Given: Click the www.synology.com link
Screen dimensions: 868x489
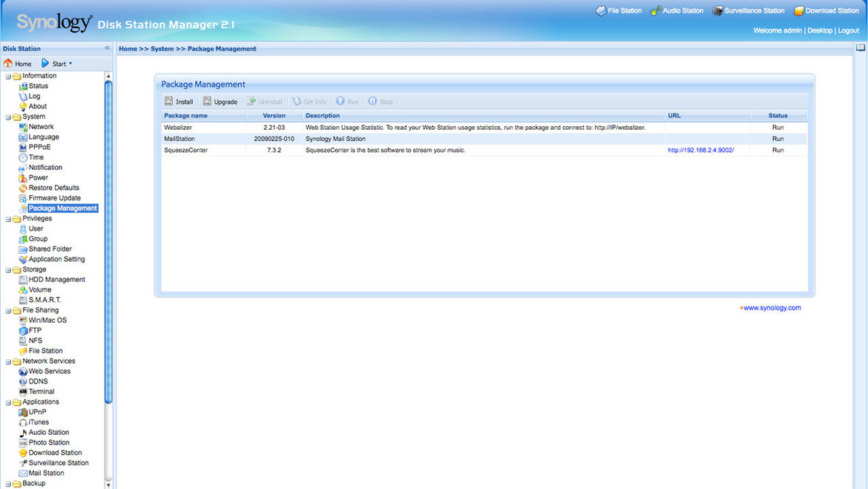Looking at the screenshot, I should click(772, 308).
